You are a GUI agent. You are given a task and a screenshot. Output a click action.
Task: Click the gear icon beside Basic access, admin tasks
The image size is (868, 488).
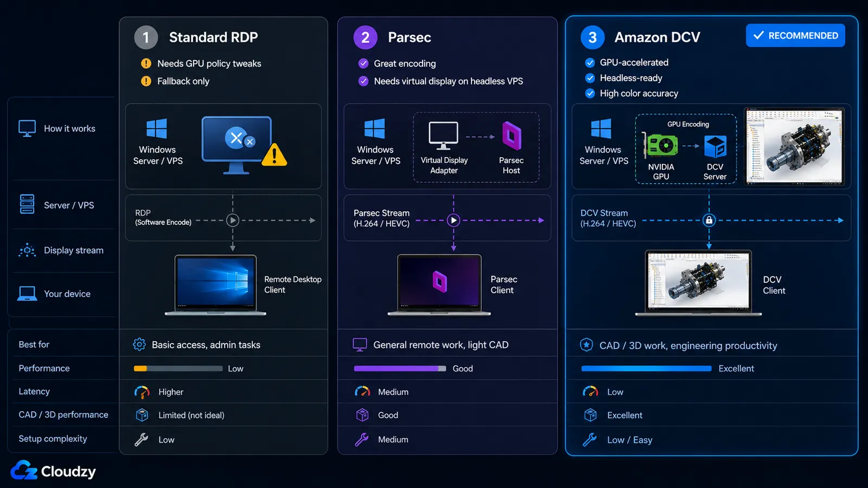tap(139, 344)
